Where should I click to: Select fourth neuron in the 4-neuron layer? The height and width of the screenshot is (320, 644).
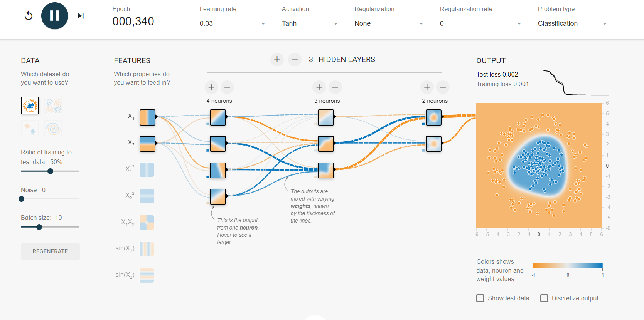(x=218, y=196)
